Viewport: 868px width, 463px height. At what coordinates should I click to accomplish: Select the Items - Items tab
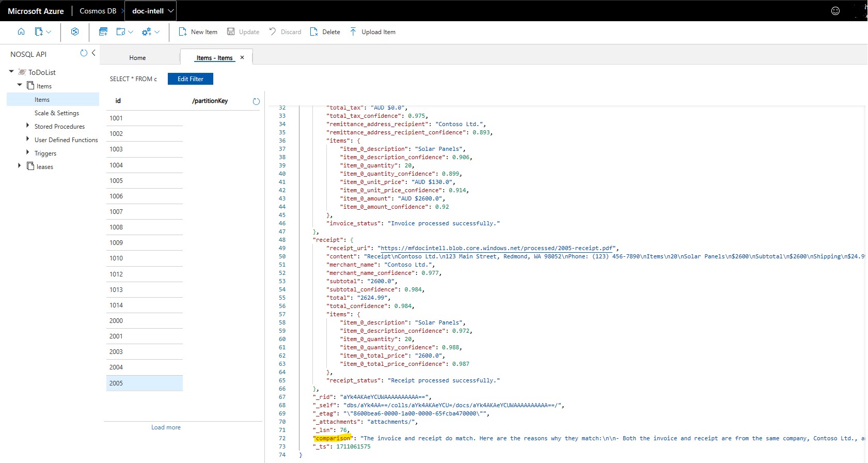214,58
